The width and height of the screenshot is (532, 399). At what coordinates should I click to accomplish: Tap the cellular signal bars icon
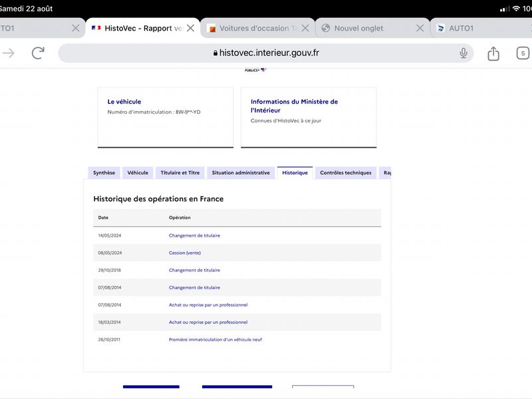pos(505,9)
